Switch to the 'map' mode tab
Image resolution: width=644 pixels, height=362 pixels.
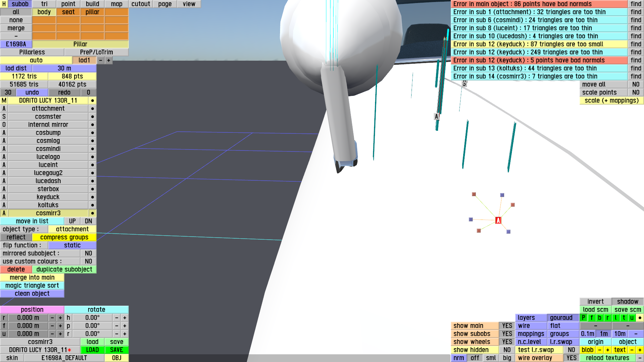[116, 4]
